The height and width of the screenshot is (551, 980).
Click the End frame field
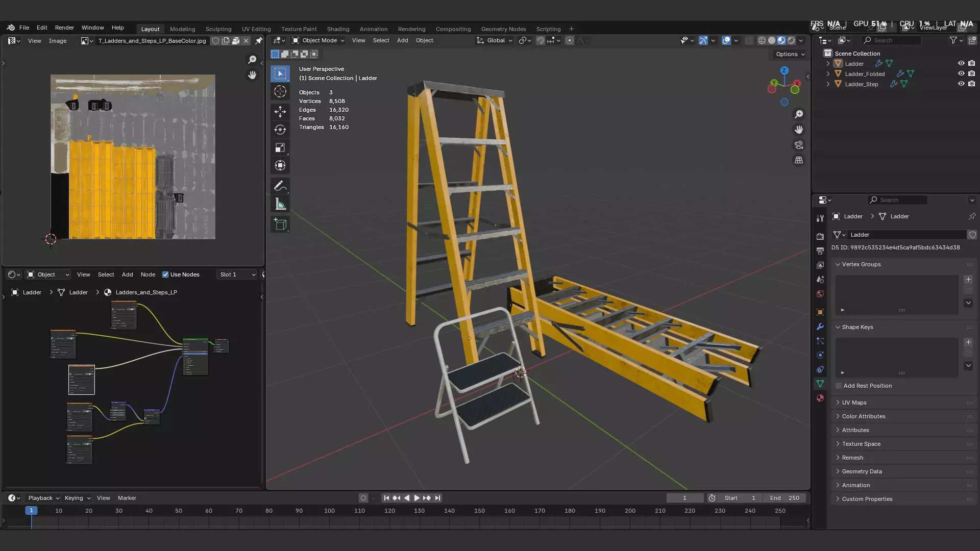coord(785,498)
